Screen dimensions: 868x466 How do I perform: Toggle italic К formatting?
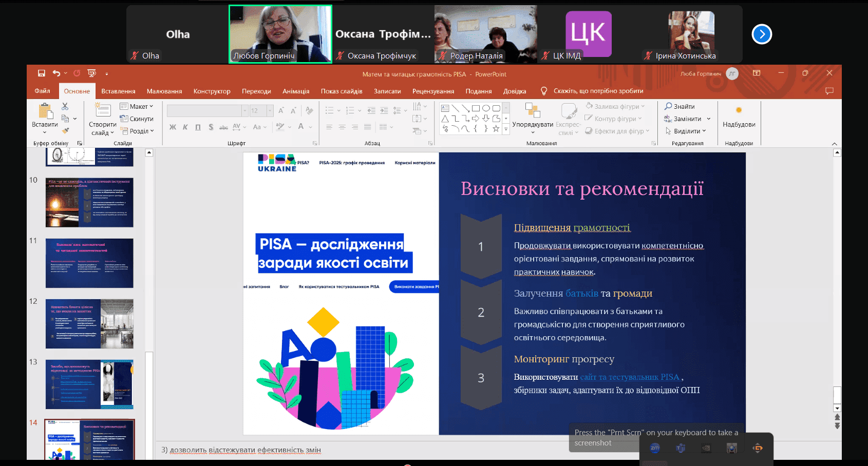click(185, 127)
